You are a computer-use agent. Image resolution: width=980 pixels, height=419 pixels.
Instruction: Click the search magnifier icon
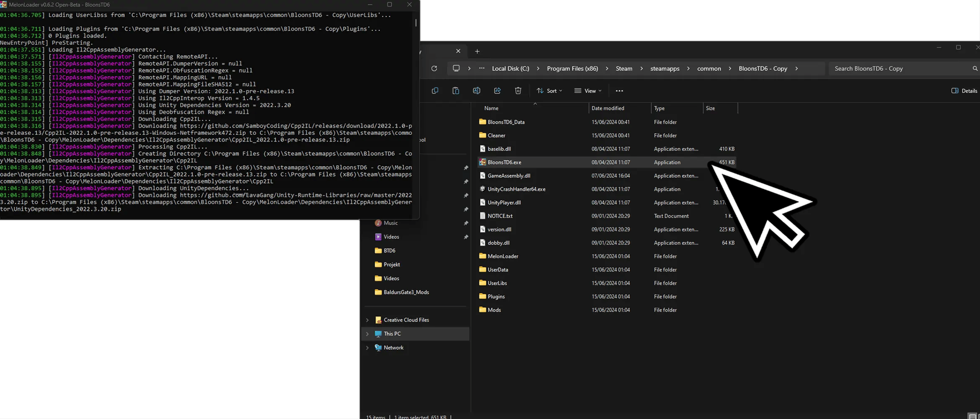[x=975, y=68]
